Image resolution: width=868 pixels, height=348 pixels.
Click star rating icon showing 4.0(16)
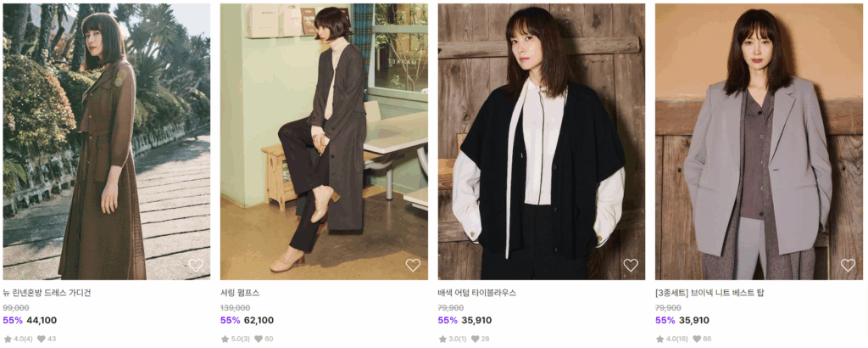point(659,339)
